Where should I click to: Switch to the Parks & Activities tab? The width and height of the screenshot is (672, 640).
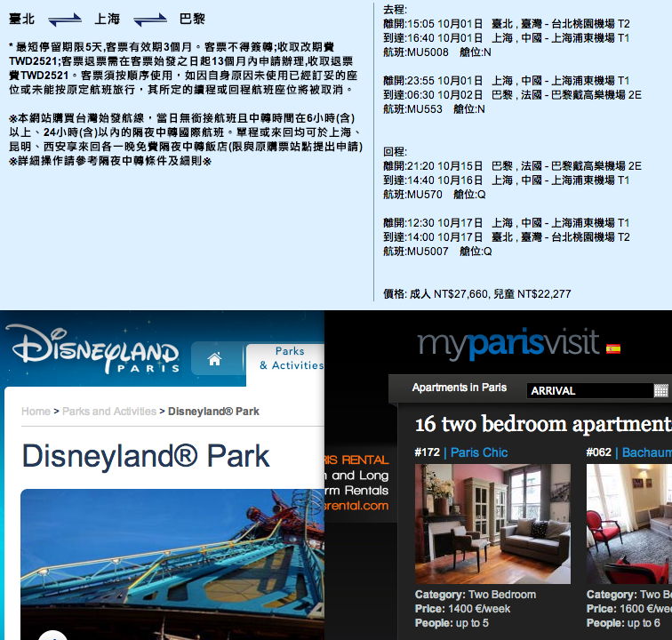[291, 358]
